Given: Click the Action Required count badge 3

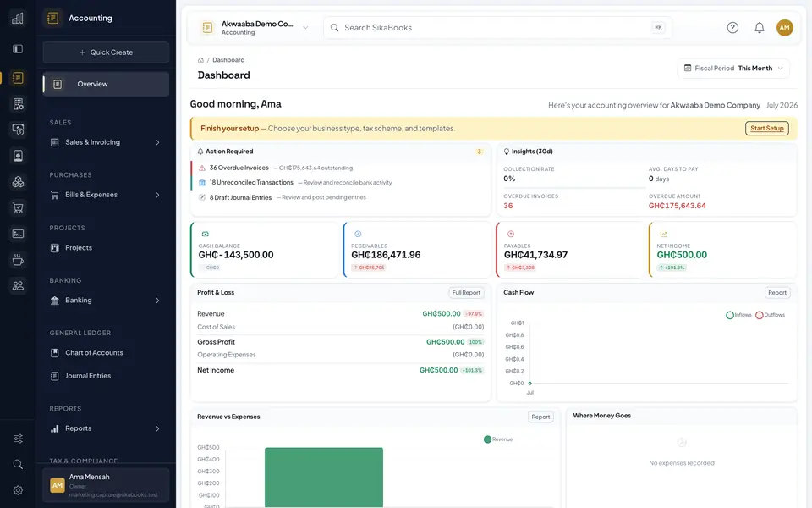Looking at the screenshot, I should coord(479,152).
